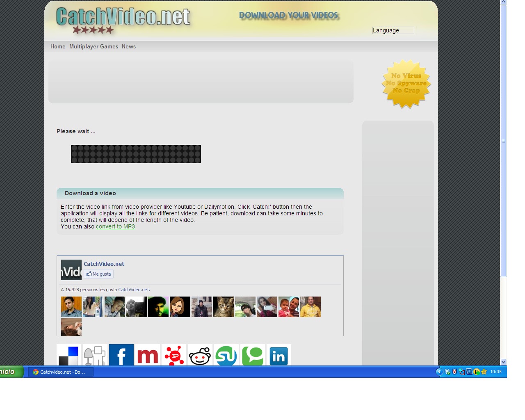Click the cyan and red circles tray icon
The height and width of the screenshot is (420, 525).
click(462, 372)
